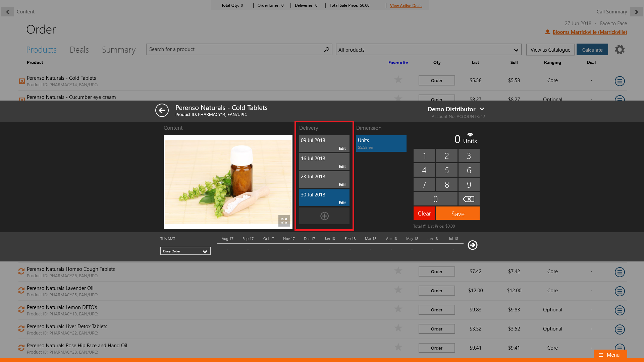Open the All products filter dropdown
This screenshot has width=644, height=362.
click(x=428, y=50)
